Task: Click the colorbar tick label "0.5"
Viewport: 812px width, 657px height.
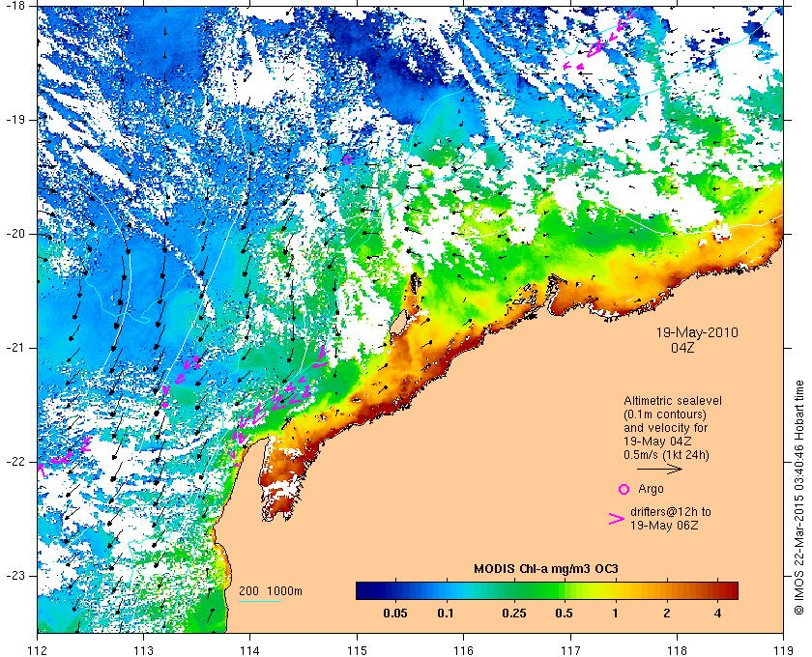Action: click(564, 614)
